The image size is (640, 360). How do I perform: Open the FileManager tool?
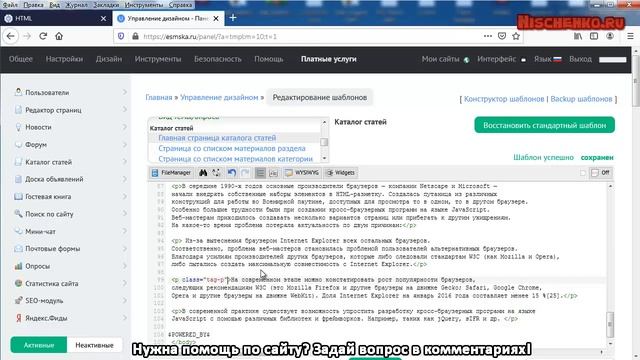(x=171, y=173)
